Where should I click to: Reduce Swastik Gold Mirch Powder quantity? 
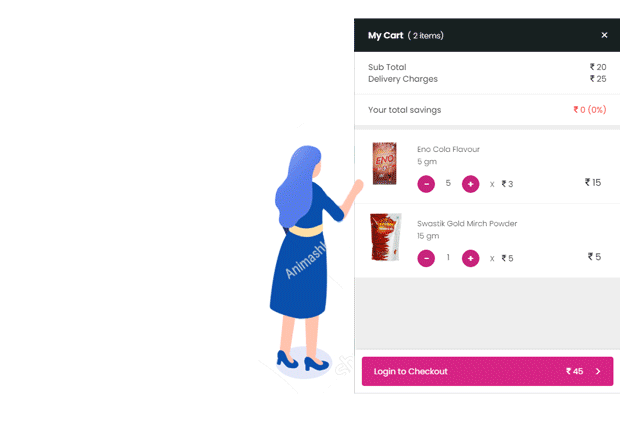point(426,258)
